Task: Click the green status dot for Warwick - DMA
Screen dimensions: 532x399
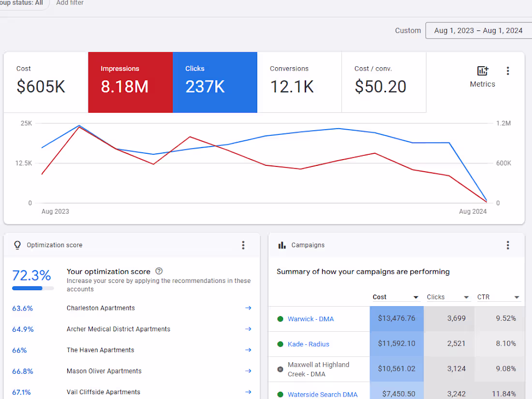Action: (x=281, y=319)
